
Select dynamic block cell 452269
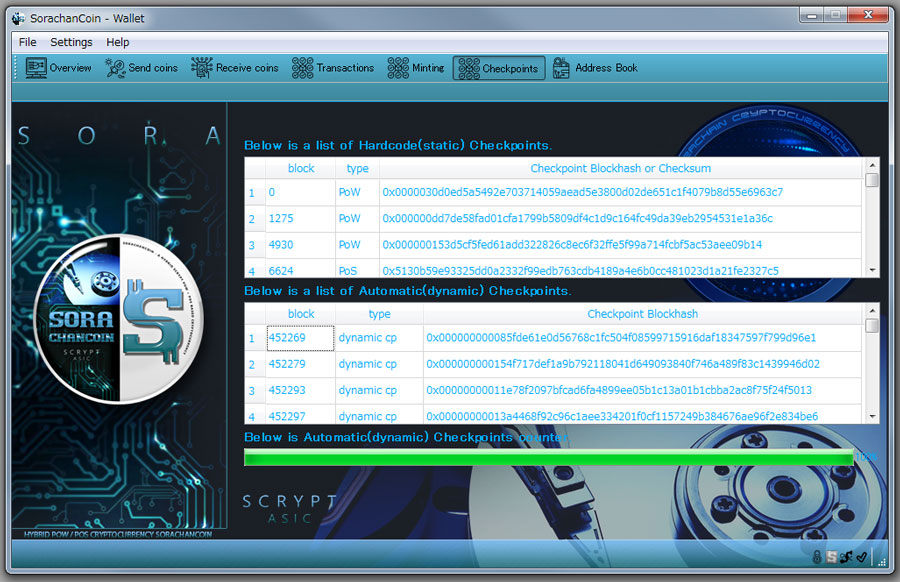tap(300, 338)
